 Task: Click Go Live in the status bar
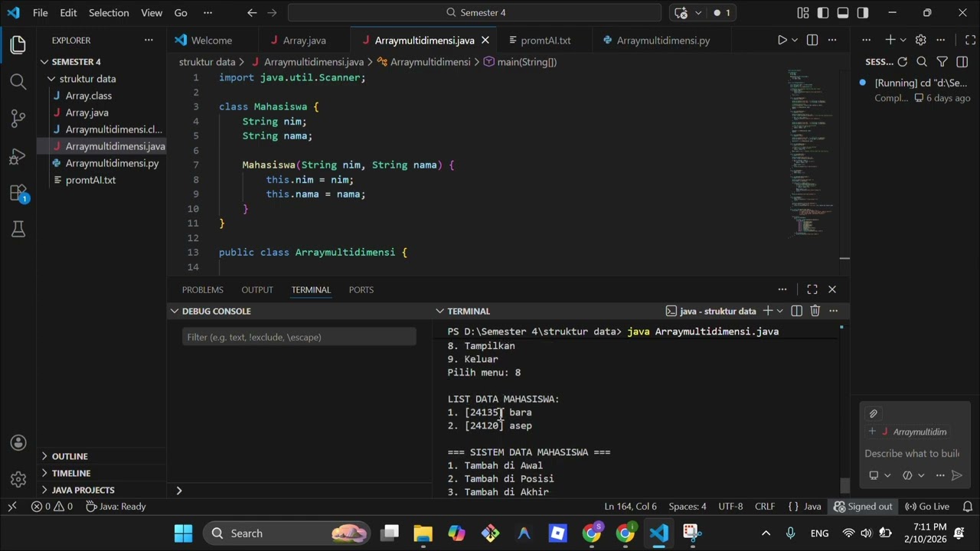coord(926,506)
